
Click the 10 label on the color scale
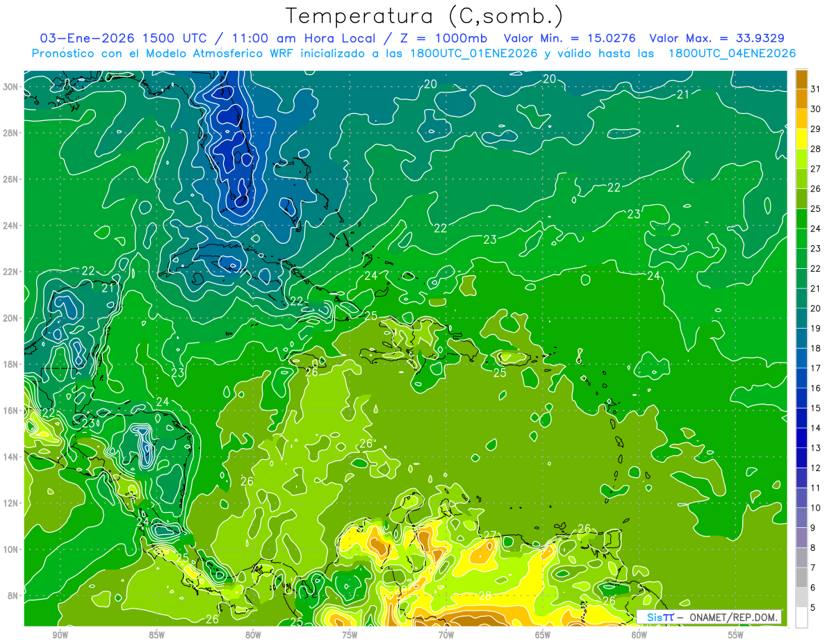coord(816,508)
